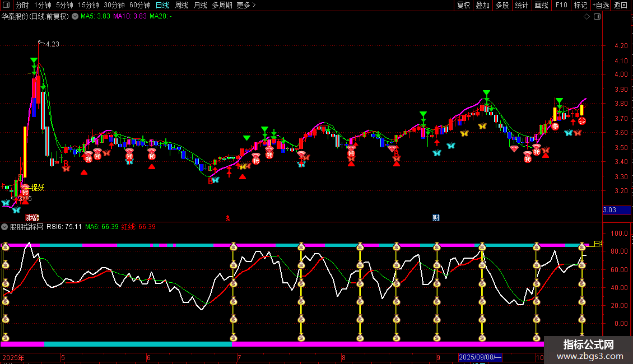Select the 15分钟 period tab
The image size is (633, 364).
pyautogui.click(x=88, y=5)
